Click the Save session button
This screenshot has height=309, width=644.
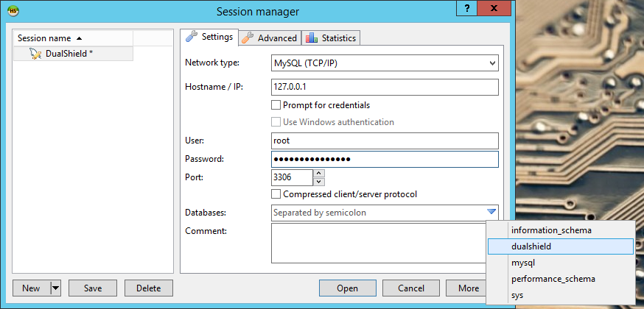(93, 288)
